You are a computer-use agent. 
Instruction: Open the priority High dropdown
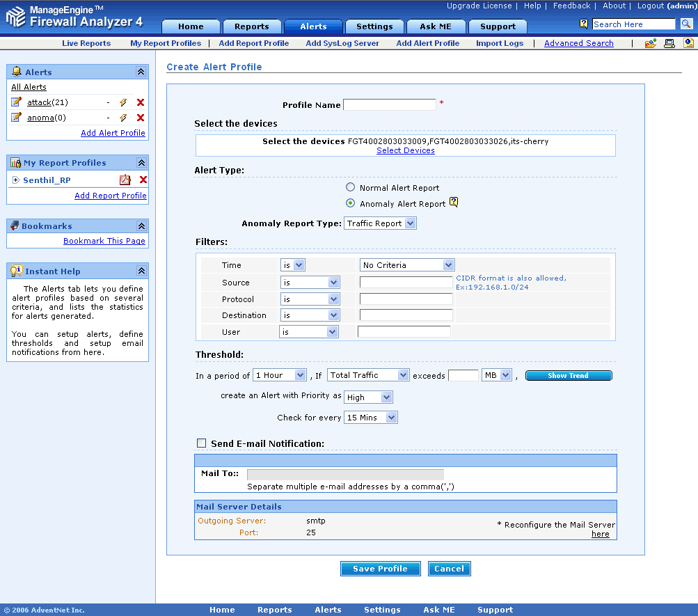click(368, 397)
